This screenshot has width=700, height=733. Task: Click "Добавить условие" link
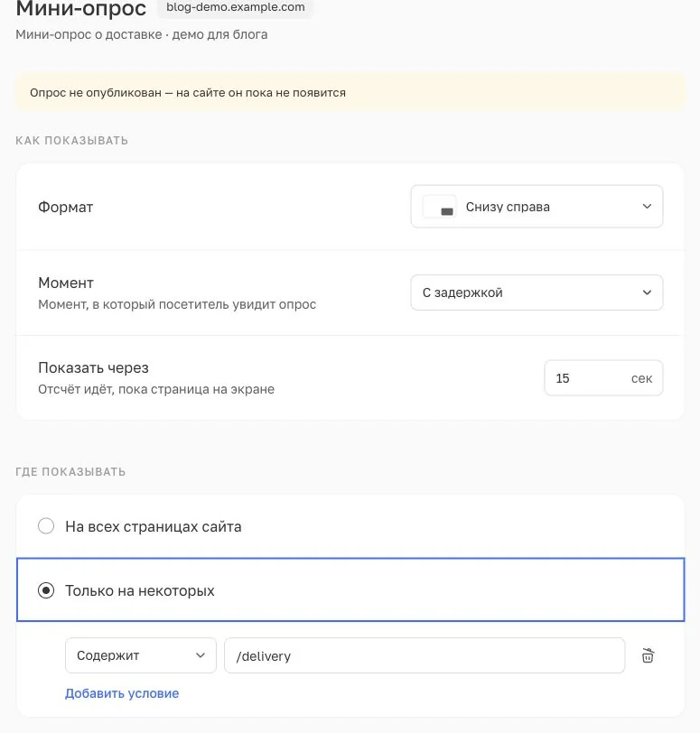(x=122, y=693)
